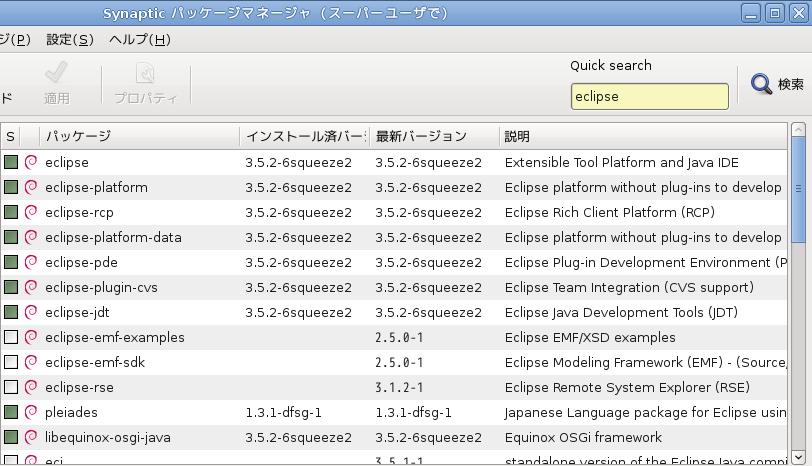Image resolution: width=812 pixels, height=466 pixels.
Task: Click description 'Eclipse Java Development Tools (JDT)'
Action: (621, 313)
